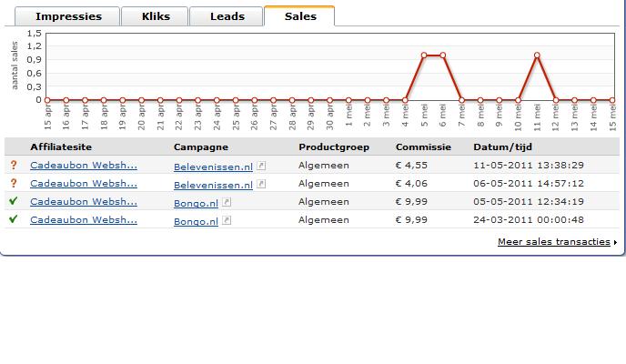The width and height of the screenshot is (626, 364).
Task: Click the 11 mei peak data point on the chart
Action: [x=537, y=56]
